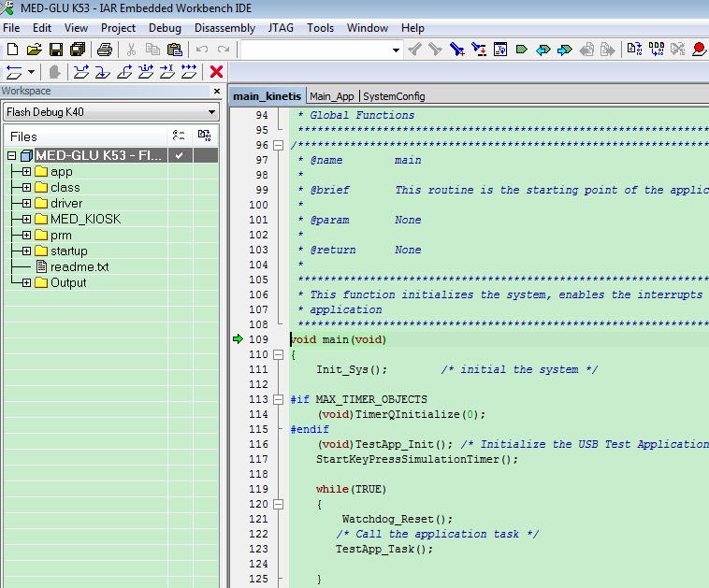
Task: Click the Toggle Breakpoint red dot icon
Action: pos(700,50)
